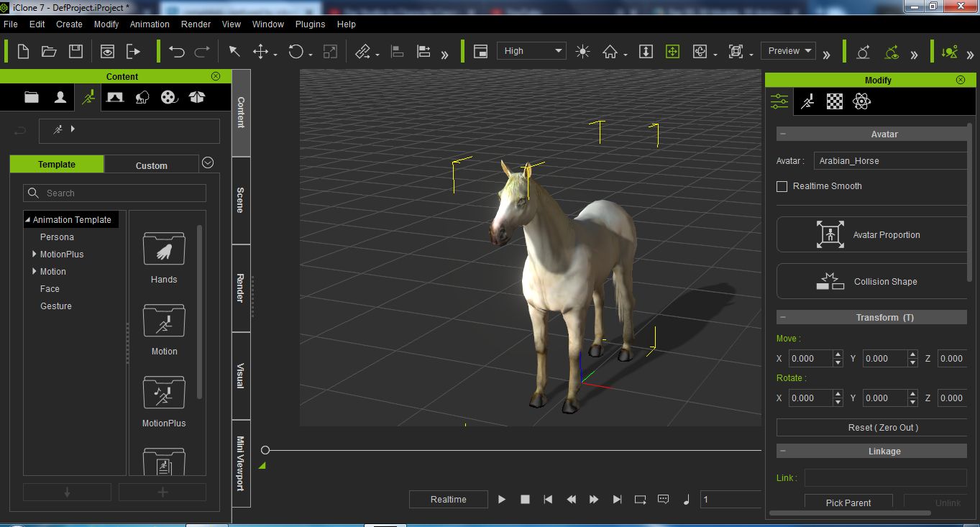Image resolution: width=980 pixels, height=527 pixels.
Task: Click the Modify panel horizontal scrollbar
Action: 850,513
